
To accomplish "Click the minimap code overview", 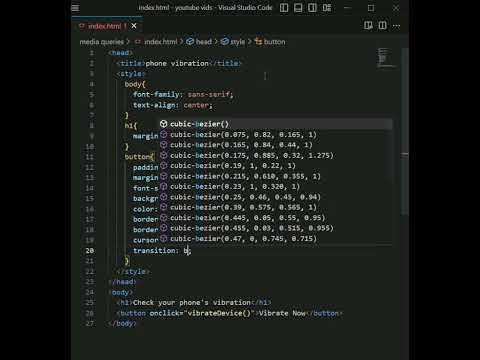I will point(386,58).
